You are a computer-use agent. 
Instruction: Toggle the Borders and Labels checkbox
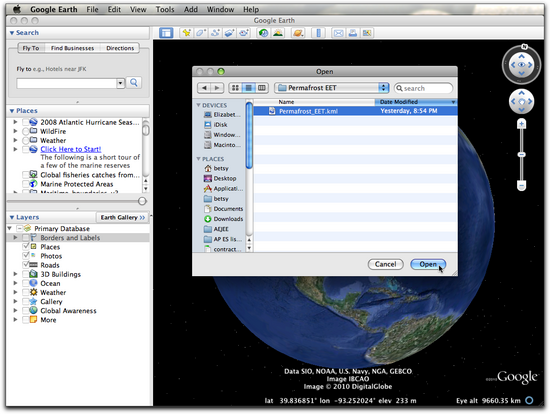[26, 238]
